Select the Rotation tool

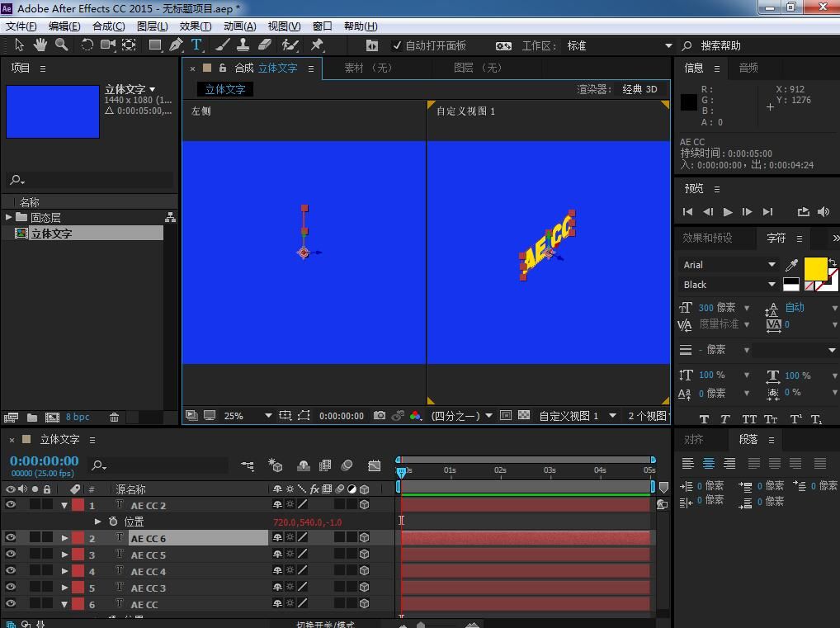coord(87,45)
